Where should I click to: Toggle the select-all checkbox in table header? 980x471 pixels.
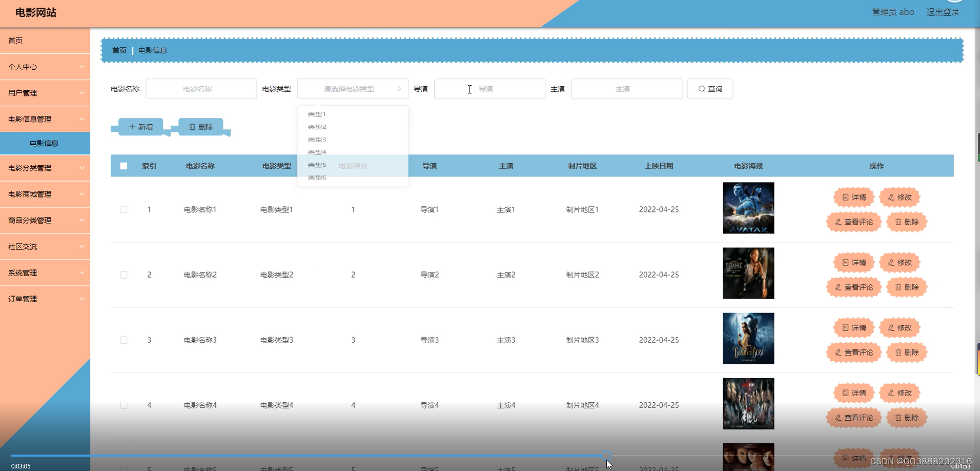[x=124, y=166]
